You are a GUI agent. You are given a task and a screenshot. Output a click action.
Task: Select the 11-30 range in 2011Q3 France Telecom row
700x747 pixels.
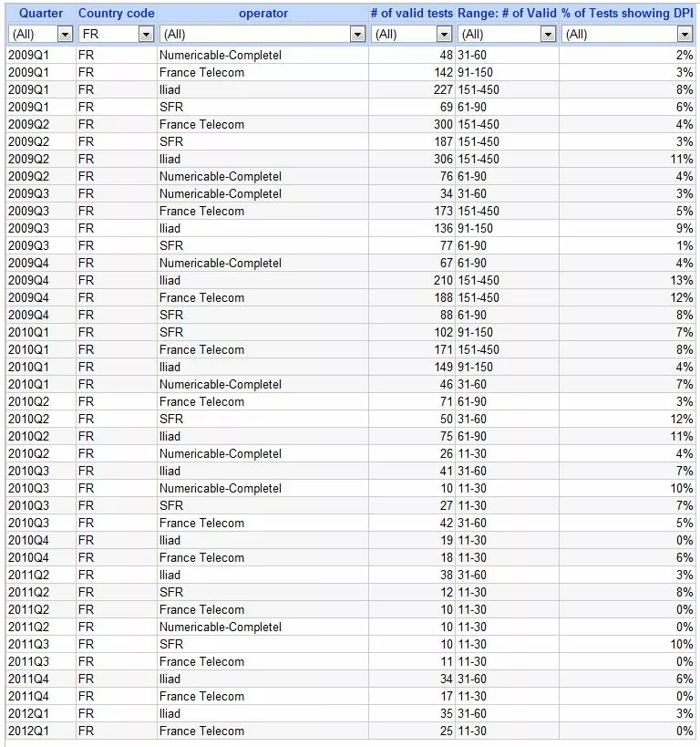pyautogui.click(x=472, y=661)
